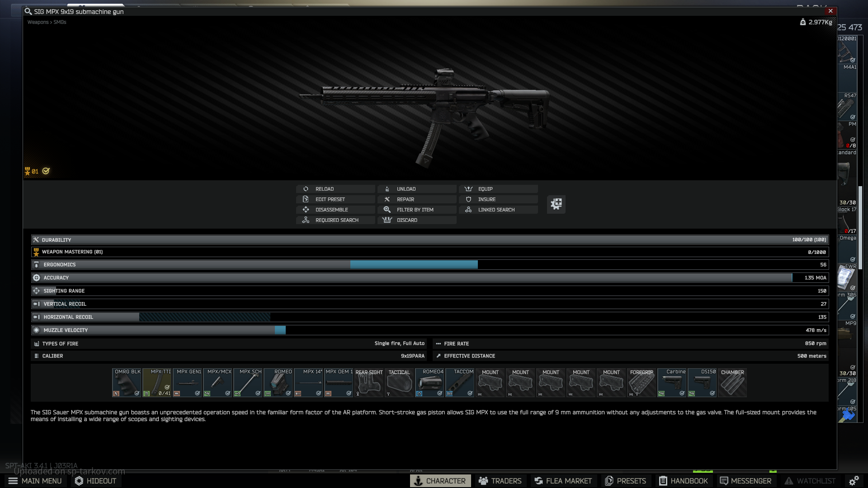This screenshot has width=868, height=488.
Task: Open the Main Menu
Action: (x=35, y=481)
